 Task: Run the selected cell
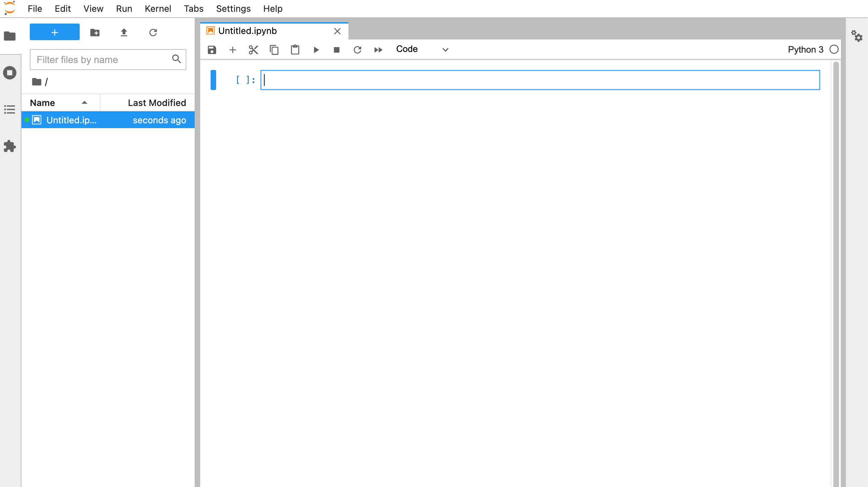[x=316, y=50]
